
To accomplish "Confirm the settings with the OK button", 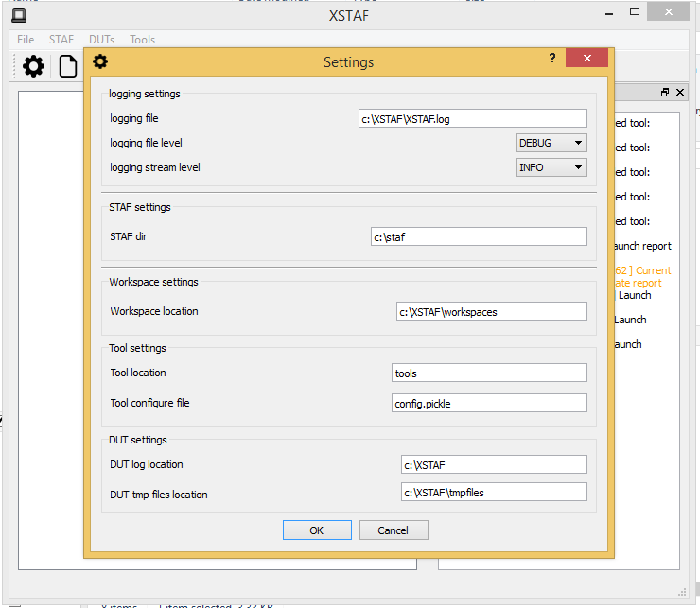I will (317, 530).
